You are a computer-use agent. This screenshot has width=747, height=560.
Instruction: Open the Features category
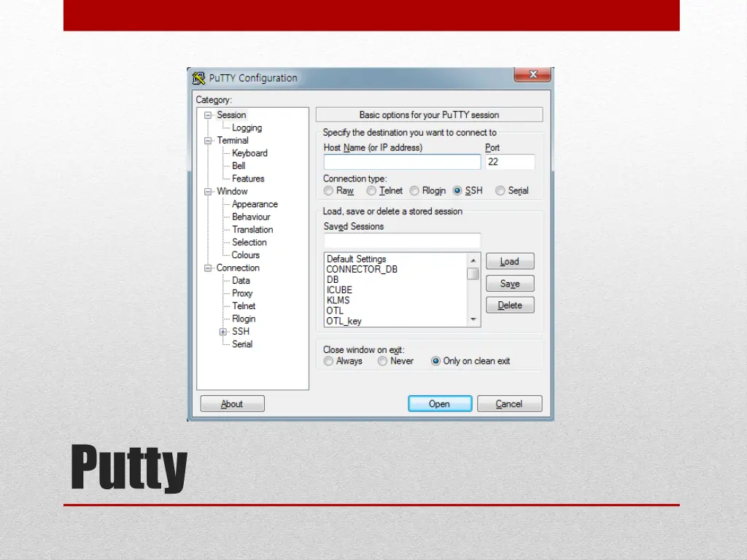click(248, 179)
